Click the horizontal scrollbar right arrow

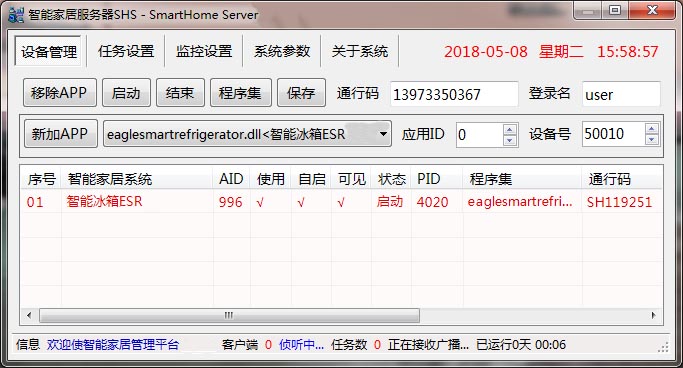click(653, 315)
